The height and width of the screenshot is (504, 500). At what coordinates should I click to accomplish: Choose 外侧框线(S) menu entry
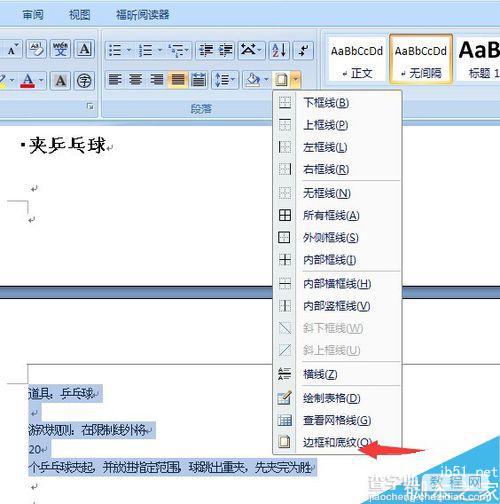(337, 238)
